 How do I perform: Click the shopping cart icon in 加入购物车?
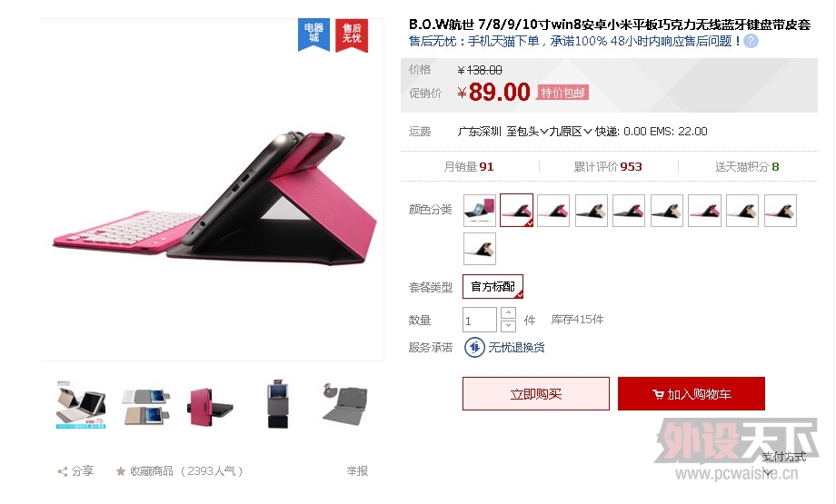pyautogui.click(x=657, y=394)
